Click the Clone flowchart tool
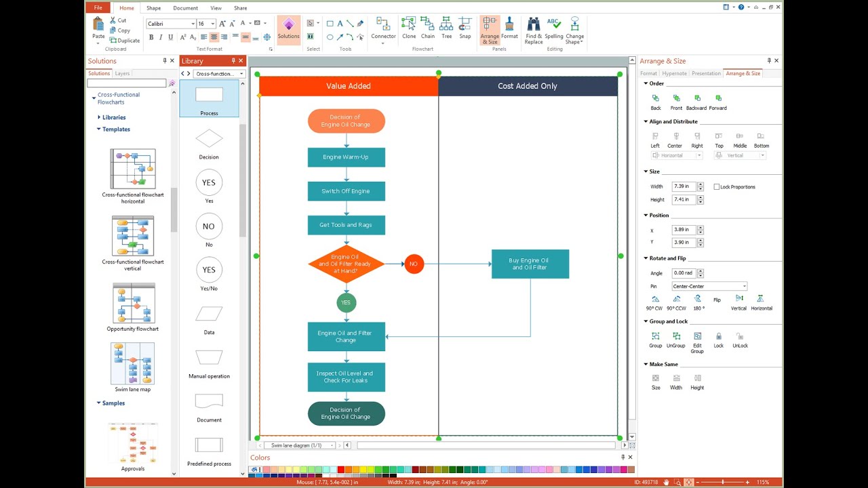This screenshot has width=868, height=488. pos(409,28)
